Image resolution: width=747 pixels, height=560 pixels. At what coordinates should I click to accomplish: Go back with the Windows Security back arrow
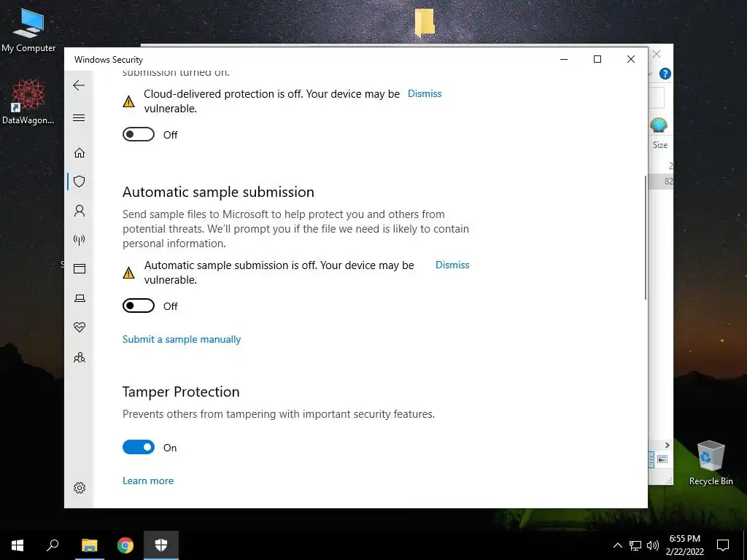coord(79,85)
